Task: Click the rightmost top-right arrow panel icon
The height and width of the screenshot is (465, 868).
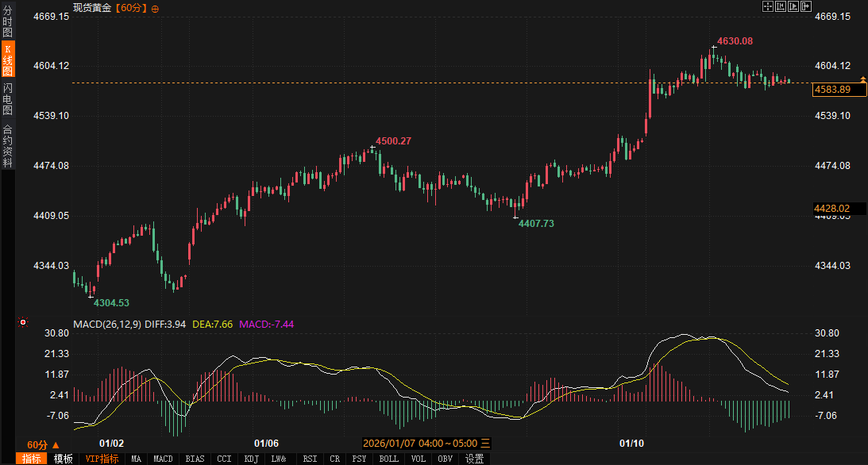Action: click(x=806, y=6)
